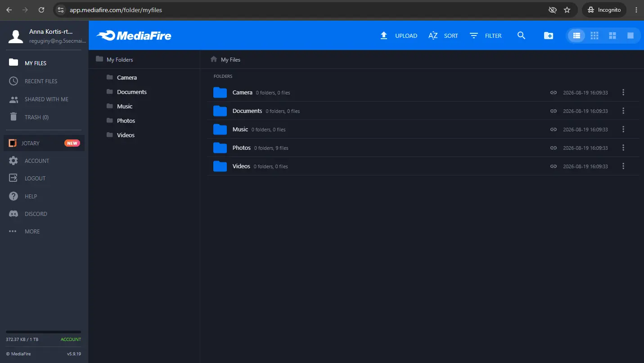Click the user avatar icon

coord(16,36)
